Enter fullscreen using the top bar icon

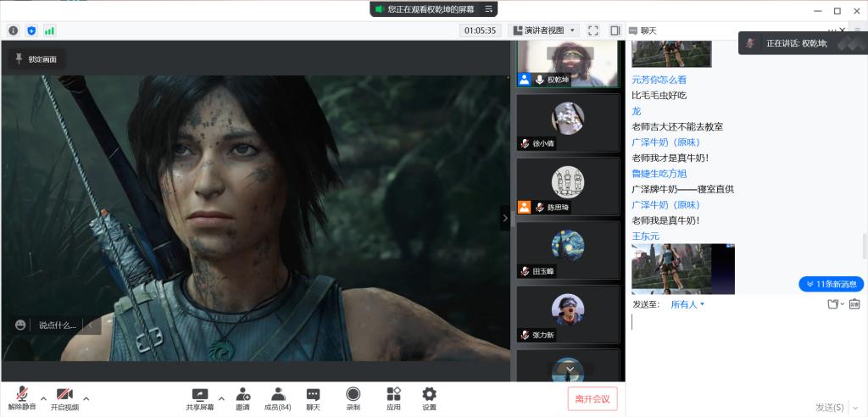pyautogui.click(x=593, y=31)
